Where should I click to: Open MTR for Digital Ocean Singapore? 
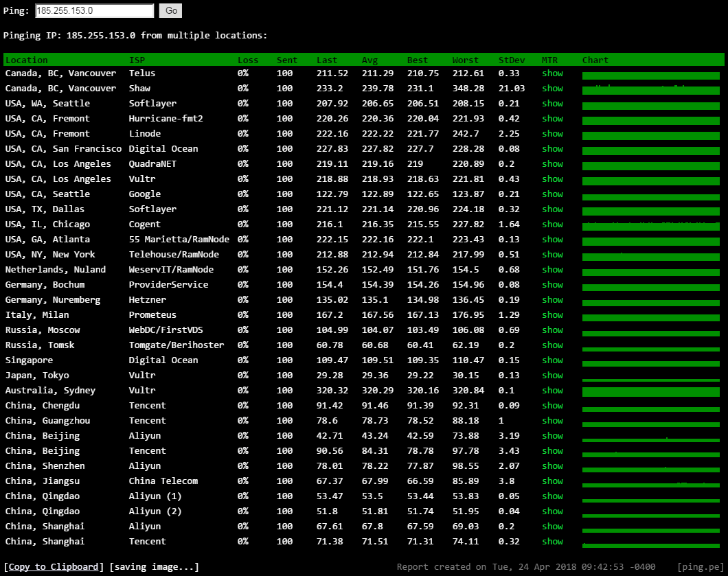pyautogui.click(x=552, y=360)
